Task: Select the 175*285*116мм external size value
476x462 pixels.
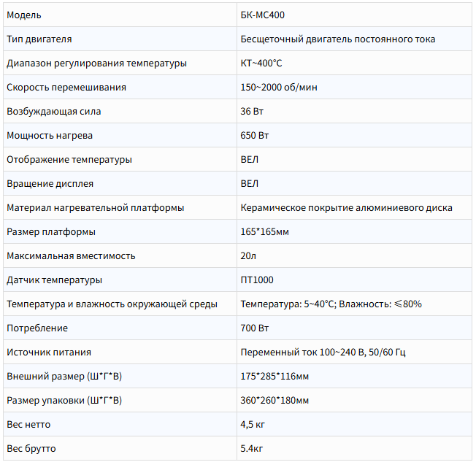Action: (275, 377)
